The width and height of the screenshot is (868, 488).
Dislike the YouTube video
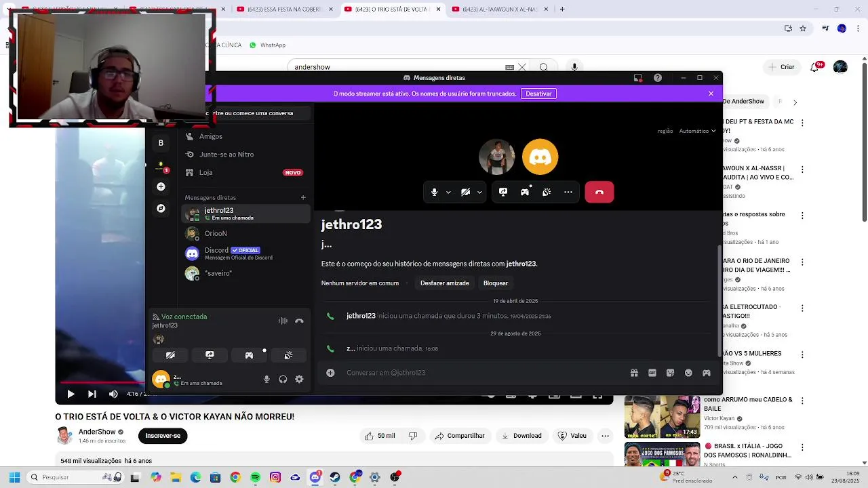click(413, 436)
